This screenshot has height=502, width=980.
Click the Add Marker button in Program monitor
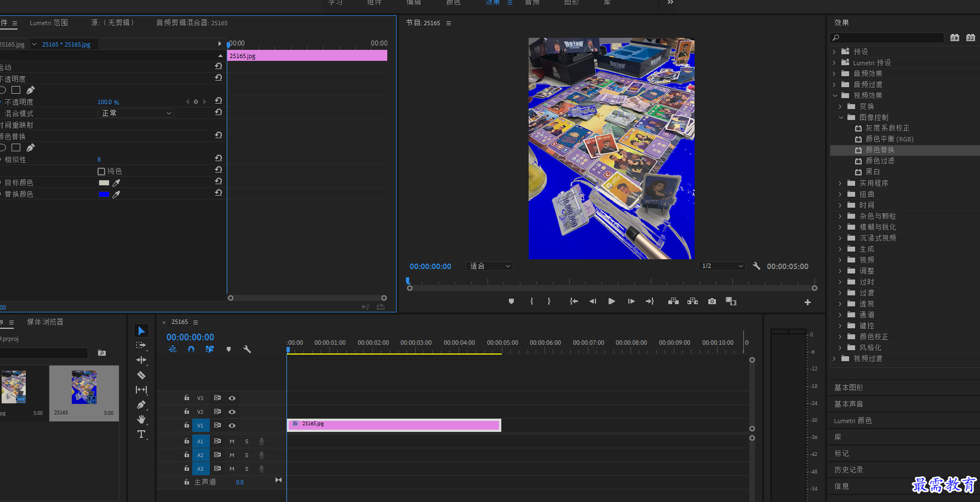click(511, 301)
